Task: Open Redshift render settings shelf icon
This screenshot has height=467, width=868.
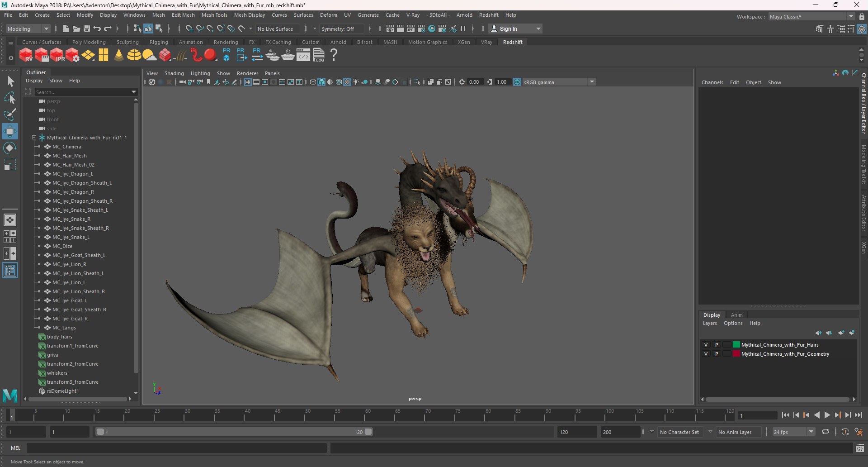Action: (x=72, y=55)
